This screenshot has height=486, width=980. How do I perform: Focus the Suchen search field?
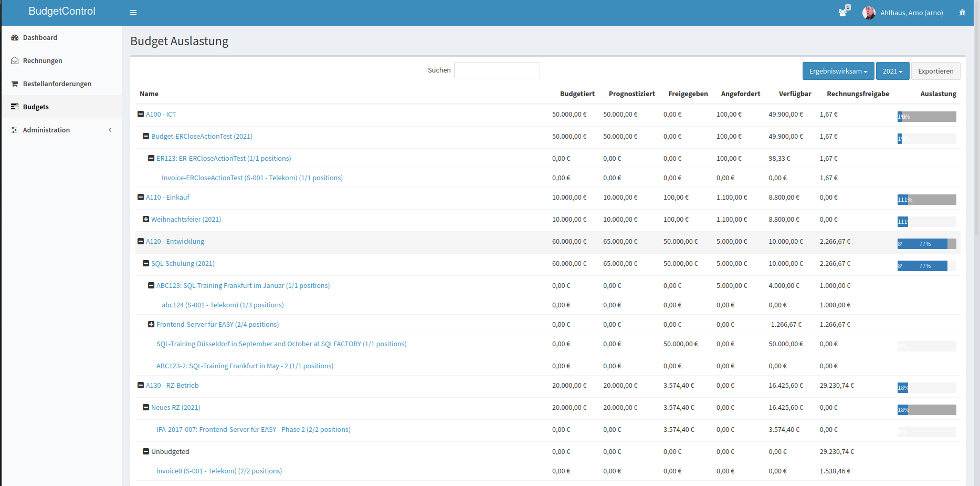[x=497, y=70]
